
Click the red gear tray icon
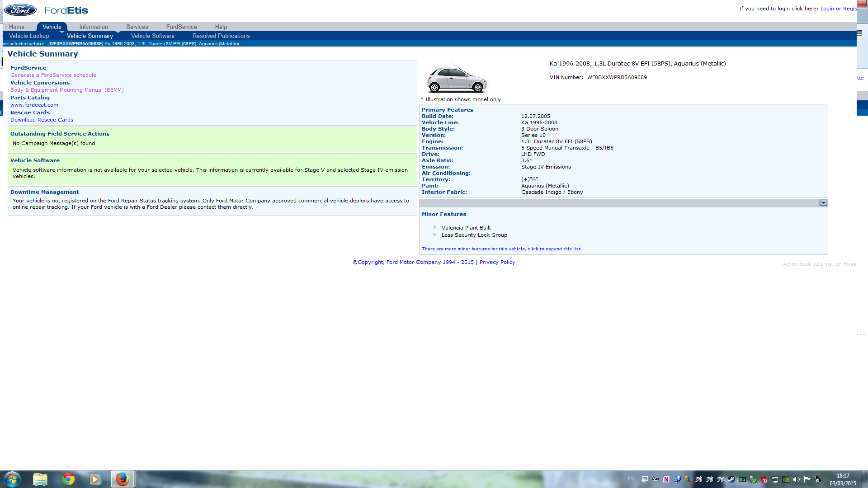click(x=764, y=479)
